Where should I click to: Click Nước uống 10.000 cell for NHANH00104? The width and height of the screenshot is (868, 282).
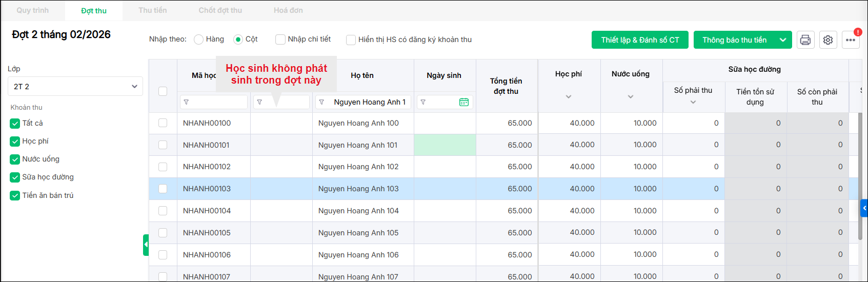(x=632, y=211)
